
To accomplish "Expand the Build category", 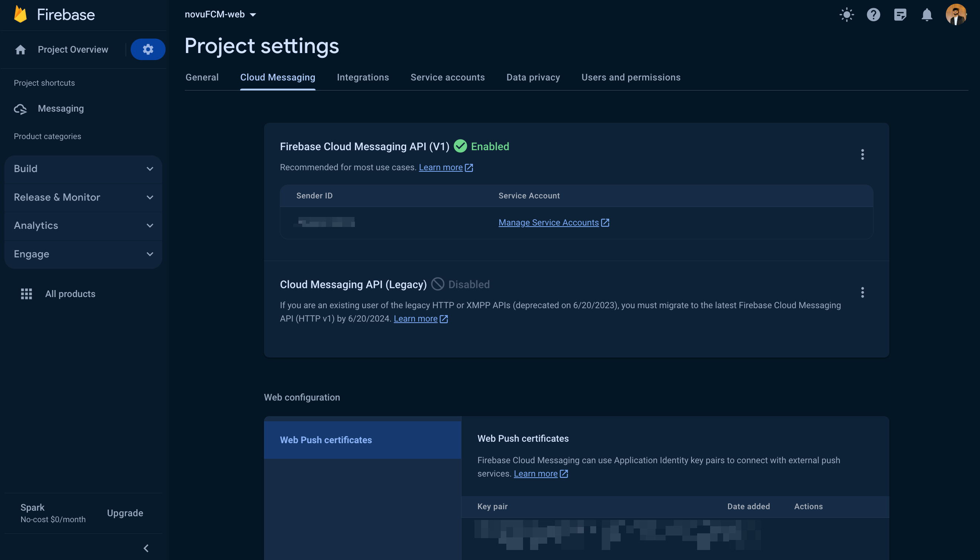I will pos(83,169).
